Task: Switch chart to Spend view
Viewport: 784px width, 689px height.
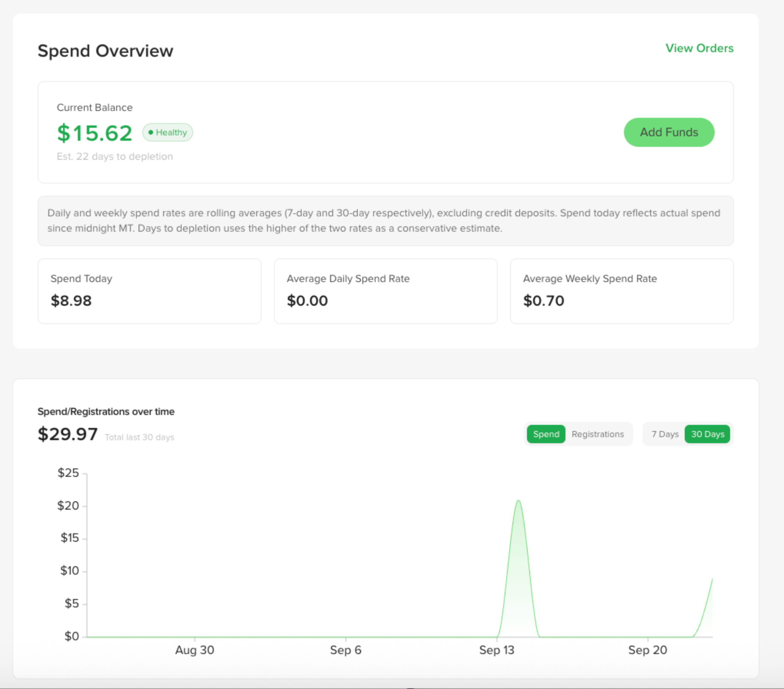Action: (546, 434)
